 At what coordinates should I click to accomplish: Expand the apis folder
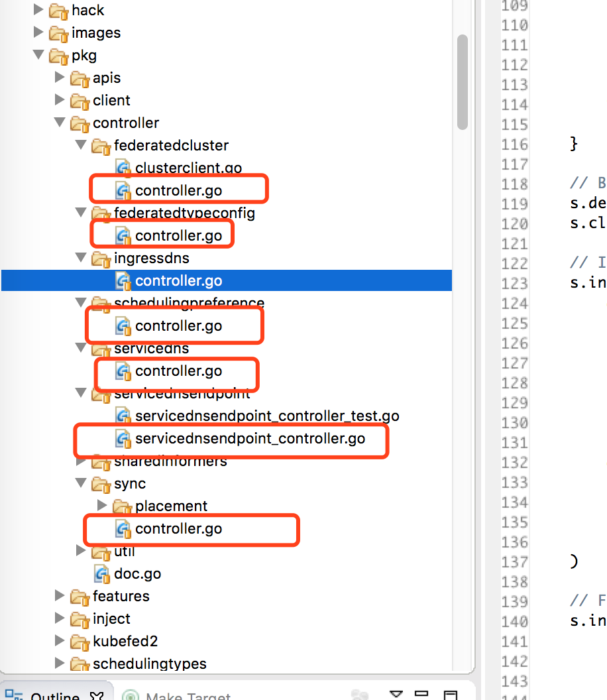[x=60, y=78]
